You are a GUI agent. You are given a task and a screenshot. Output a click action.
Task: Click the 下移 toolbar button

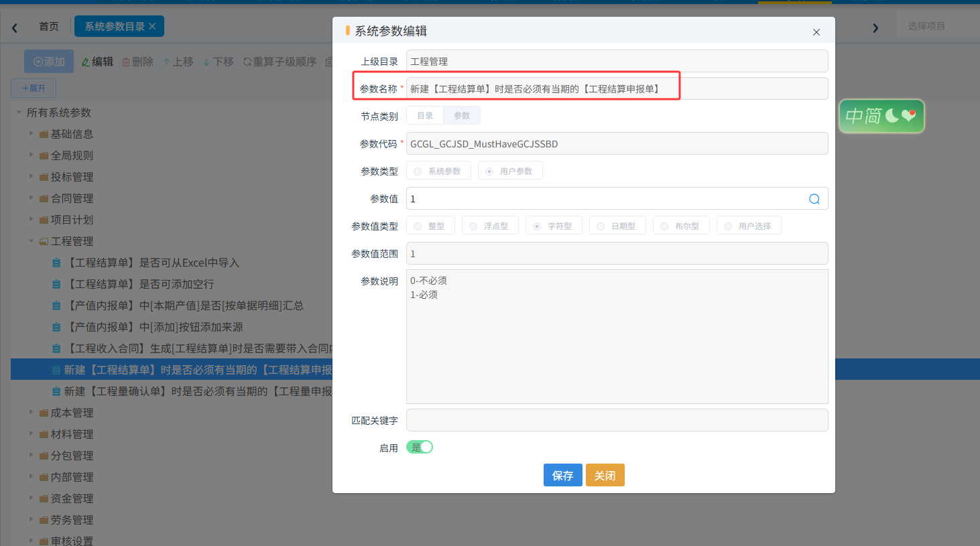click(219, 62)
